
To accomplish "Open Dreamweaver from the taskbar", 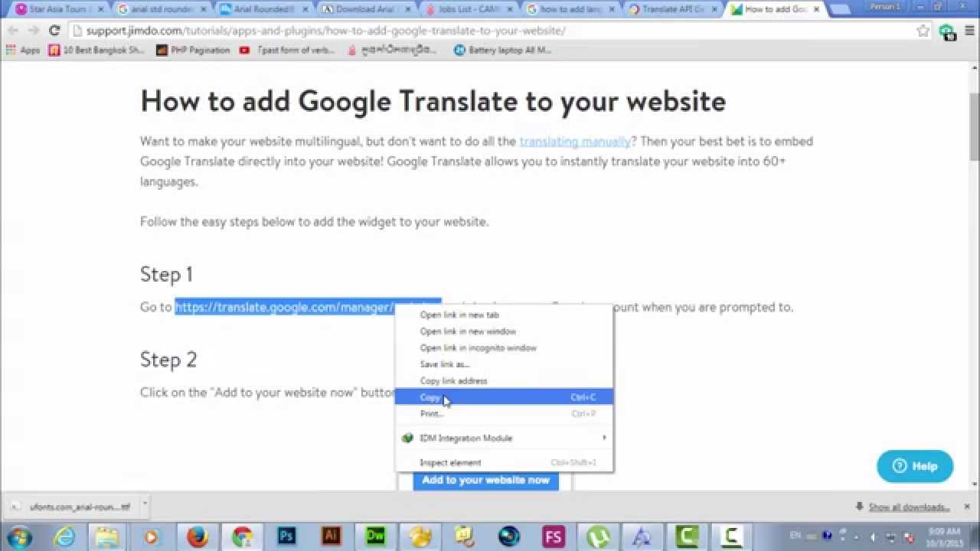I will click(375, 536).
